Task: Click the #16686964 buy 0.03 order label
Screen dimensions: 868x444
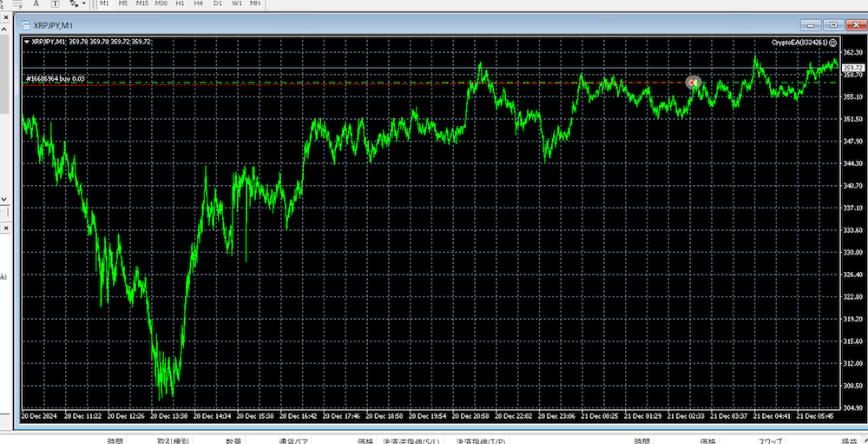Action: [56, 79]
